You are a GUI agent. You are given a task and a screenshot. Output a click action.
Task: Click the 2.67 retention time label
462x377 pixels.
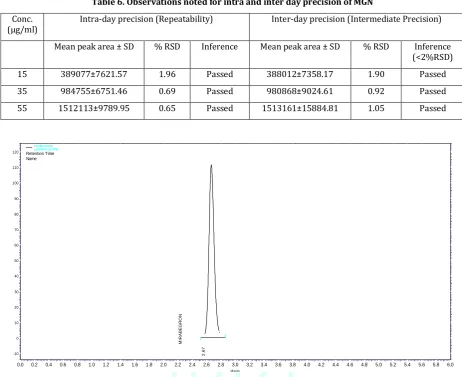(x=203, y=351)
